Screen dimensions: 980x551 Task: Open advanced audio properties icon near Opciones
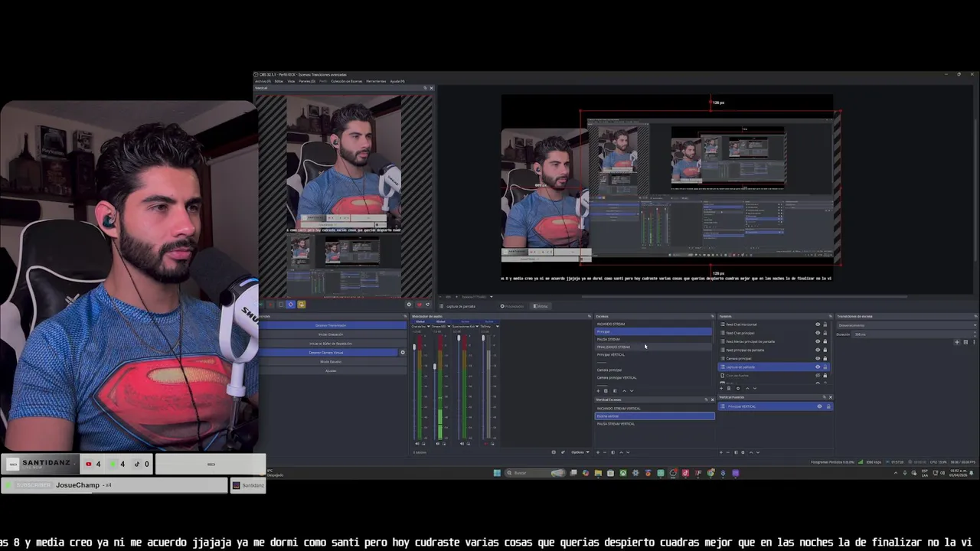point(563,452)
